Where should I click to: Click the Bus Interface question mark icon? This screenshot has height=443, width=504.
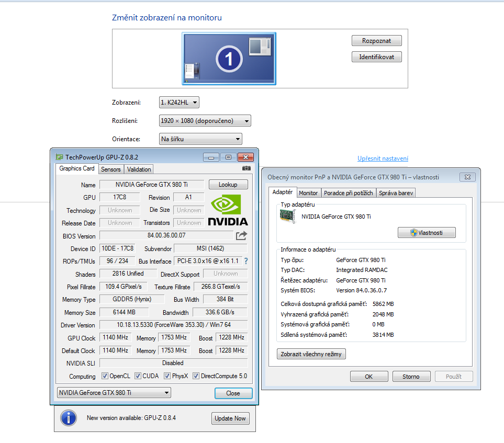tap(246, 261)
